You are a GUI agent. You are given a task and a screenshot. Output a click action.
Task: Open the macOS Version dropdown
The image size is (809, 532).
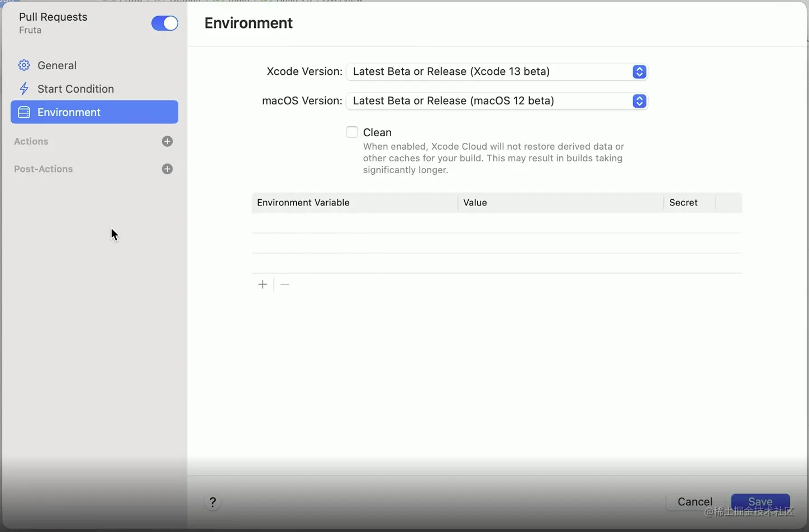tap(497, 101)
